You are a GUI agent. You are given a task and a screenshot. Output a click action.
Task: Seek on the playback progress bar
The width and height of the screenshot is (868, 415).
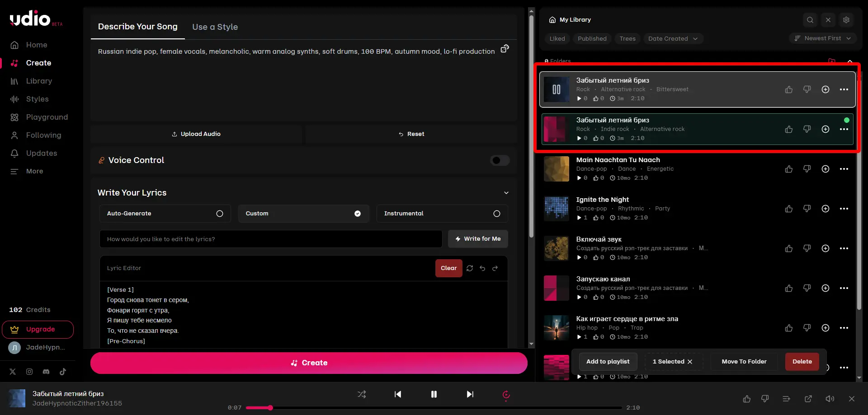point(434,408)
